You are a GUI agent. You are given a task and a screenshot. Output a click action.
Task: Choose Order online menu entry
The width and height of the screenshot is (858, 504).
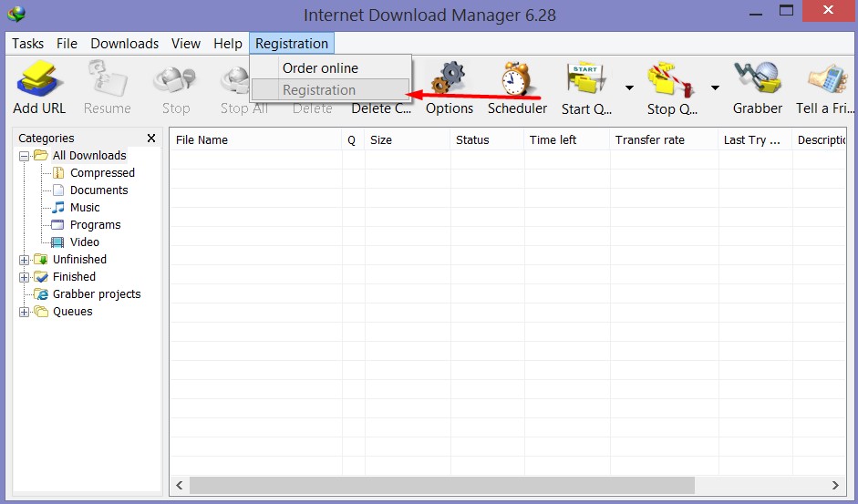click(x=330, y=67)
